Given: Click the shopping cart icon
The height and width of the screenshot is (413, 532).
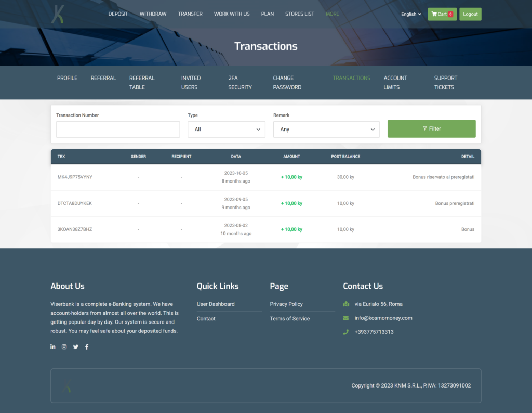Looking at the screenshot, I should coord(434,14).
